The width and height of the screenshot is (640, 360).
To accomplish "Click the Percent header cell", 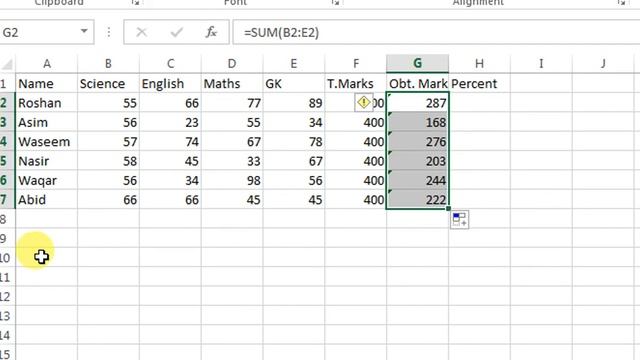I will (x=480, y=84).
